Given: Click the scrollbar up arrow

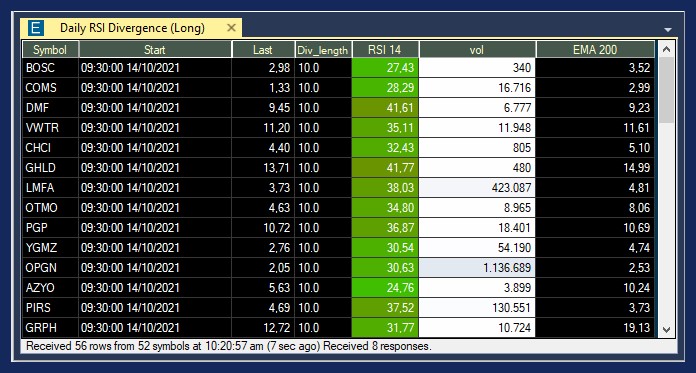Looking at the screenshot, I should [x=666, y=49].
